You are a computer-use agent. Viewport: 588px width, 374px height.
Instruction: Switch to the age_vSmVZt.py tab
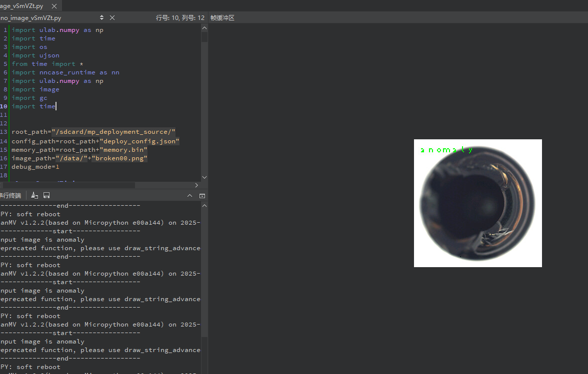point(22,6)
